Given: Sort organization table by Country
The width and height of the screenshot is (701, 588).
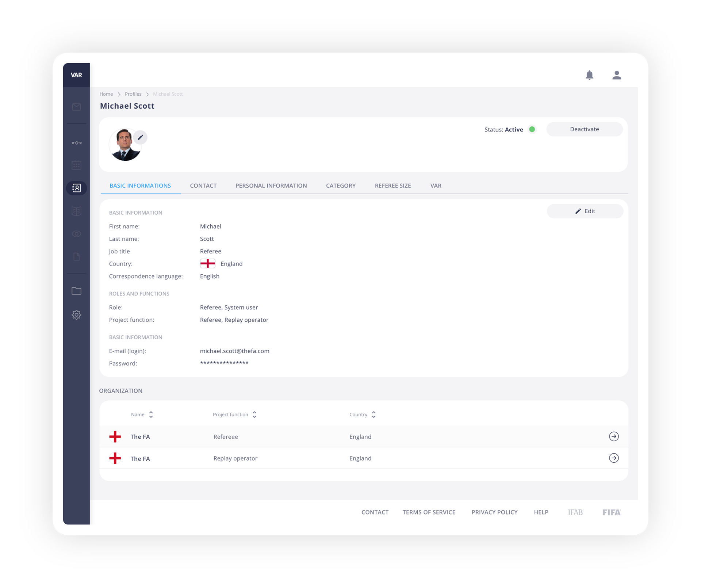Looking at the screenshot, I should tap(374, 415).
